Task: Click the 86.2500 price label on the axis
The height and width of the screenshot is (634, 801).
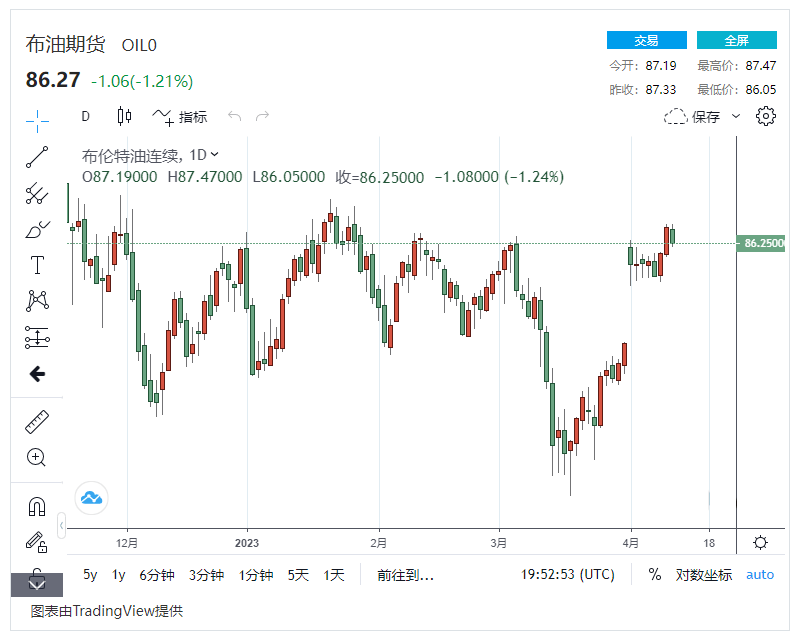Action: (x=763, y=243)
